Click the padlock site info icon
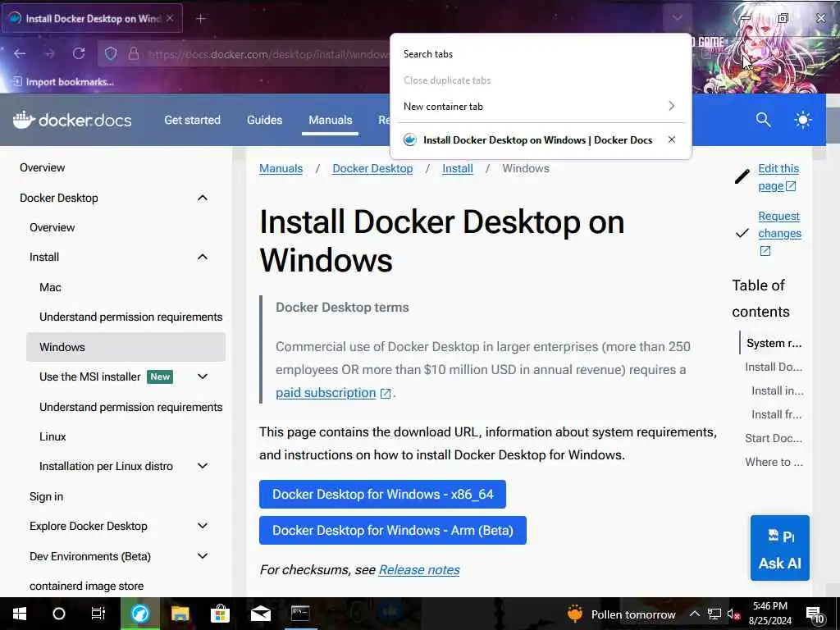The image size is (840, 630). 134,53
